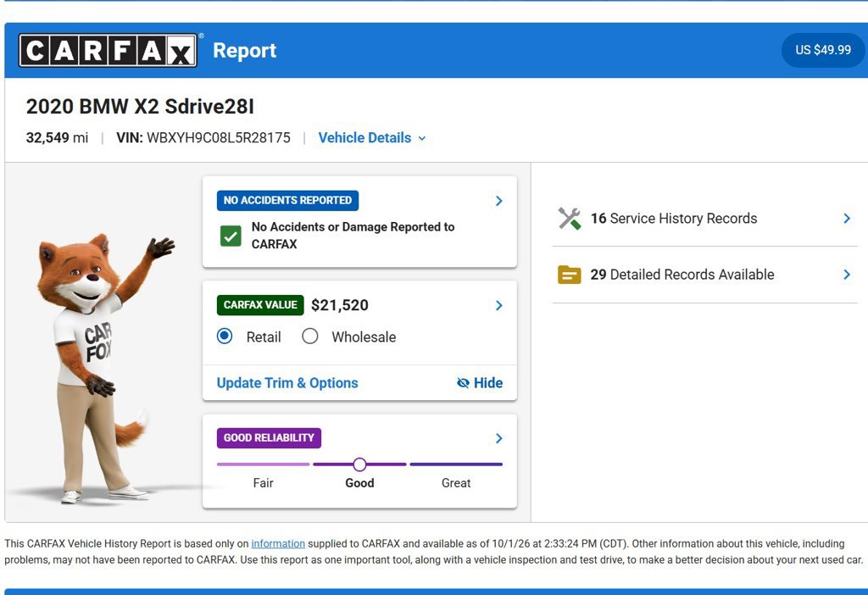The width and height of the screenshot is (868, 595).
Task: Open reliability details chevron
Action: coord(498,438)
